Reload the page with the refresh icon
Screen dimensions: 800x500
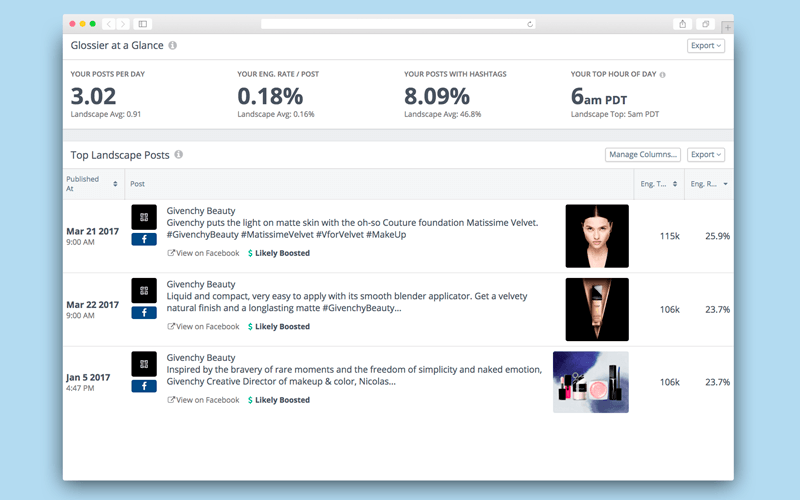(530, 24)
